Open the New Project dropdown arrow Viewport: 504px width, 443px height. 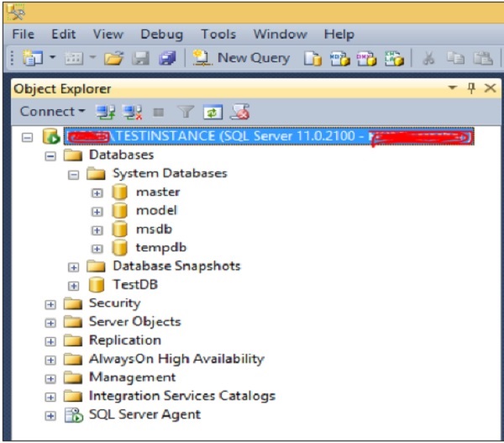click(52, 58)
